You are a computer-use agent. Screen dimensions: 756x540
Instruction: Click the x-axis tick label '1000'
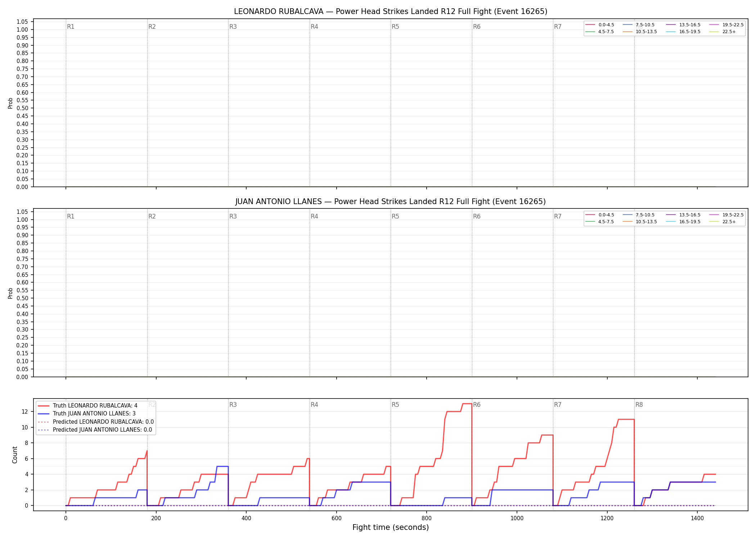[x=517, y=518]
